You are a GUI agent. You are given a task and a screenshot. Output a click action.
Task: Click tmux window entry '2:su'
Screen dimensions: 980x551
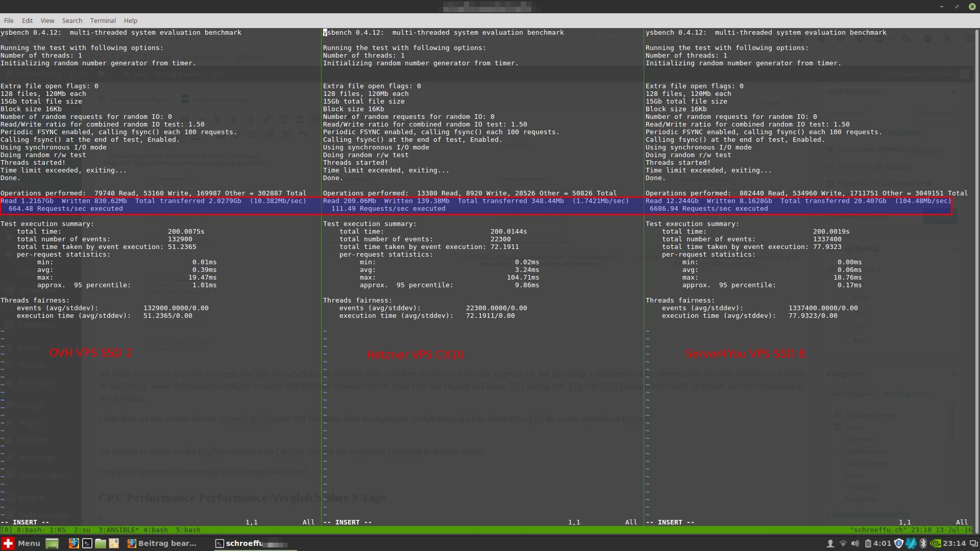[82, 530]
